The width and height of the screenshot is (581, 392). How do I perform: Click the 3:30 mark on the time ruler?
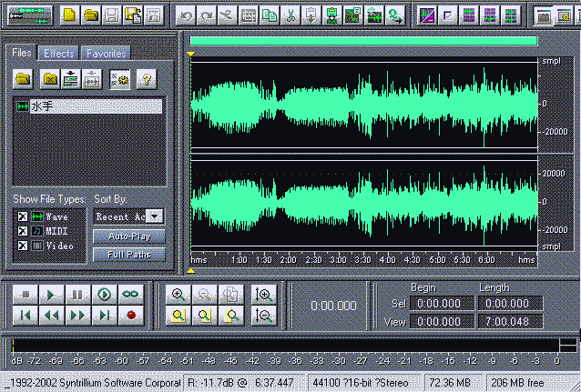click(362, 260)
